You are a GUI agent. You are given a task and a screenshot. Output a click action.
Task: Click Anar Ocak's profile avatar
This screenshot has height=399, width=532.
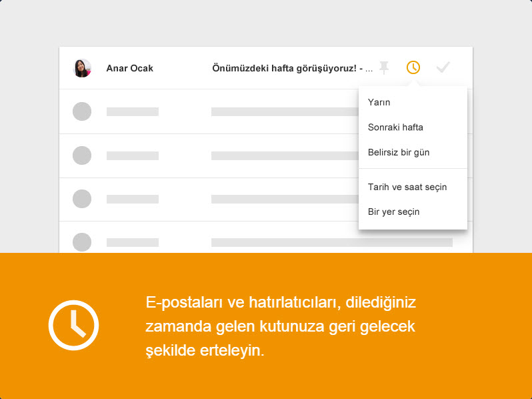pyautogui.click(x=82, y=68)
